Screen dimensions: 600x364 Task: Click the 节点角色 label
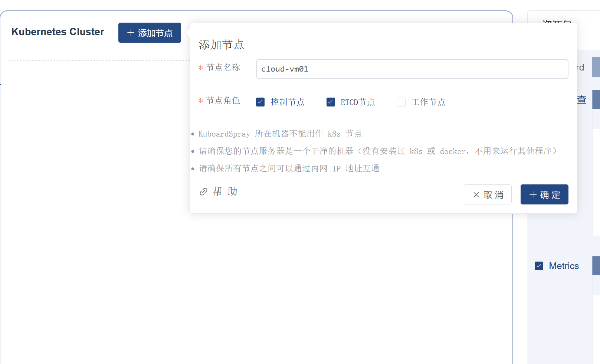(223, 101)
